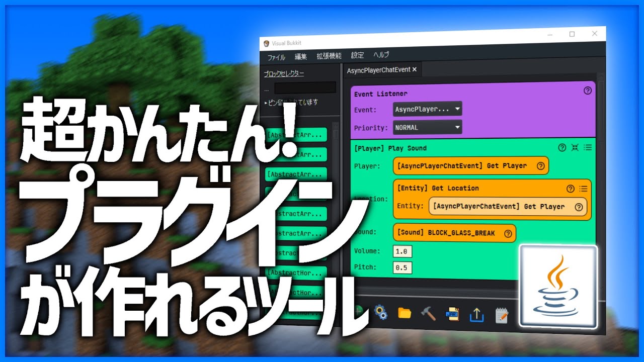
Task: Click help icon on Player row's Get Player block
Action: click(540, 166)
